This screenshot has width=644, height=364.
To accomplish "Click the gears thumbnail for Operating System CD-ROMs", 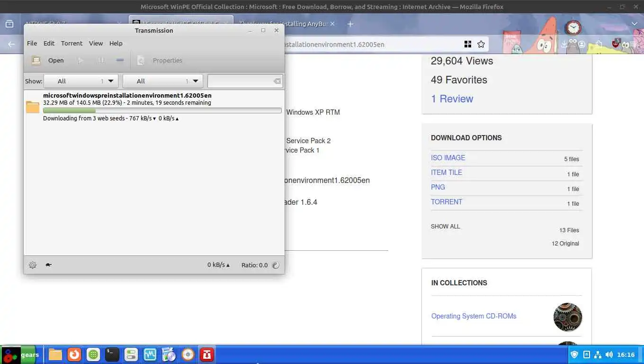I will 567,317.
